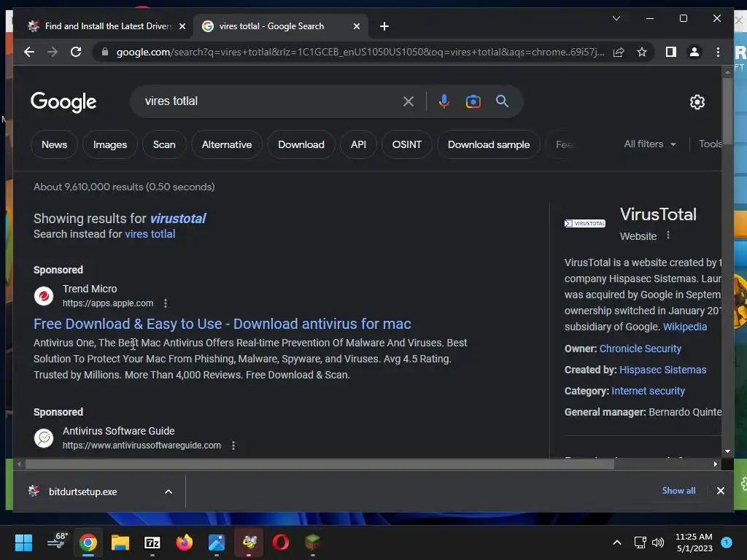The width and height of the screenshot is (747, 560).
Task: Start voice search with microphone
Action: pyautogui.click(x=444, y=101)
